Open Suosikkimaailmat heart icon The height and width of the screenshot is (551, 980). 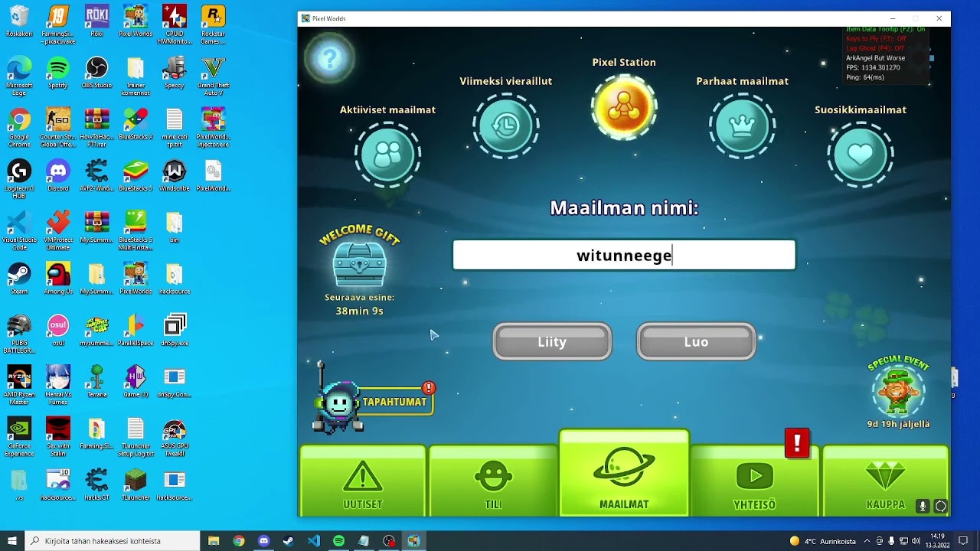click(x=861, y=155)
